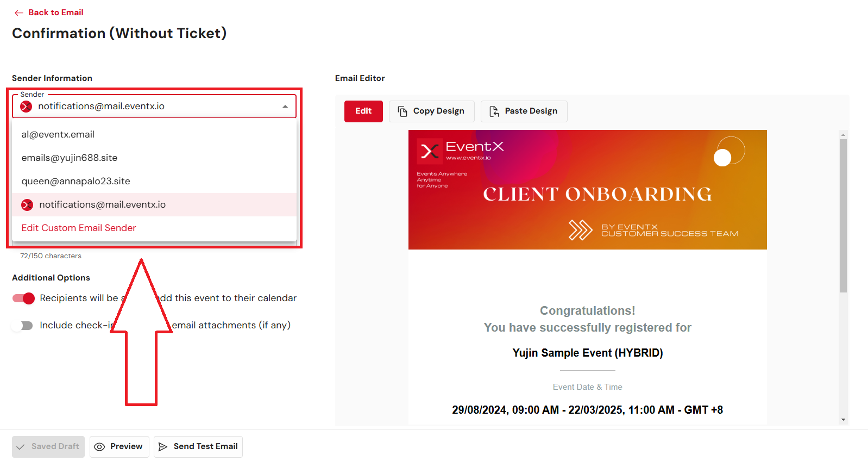The width and height of the screenshot is (868, 461).
Task: Click the Back to Email arrow icon
Action: tap(19, 13)
